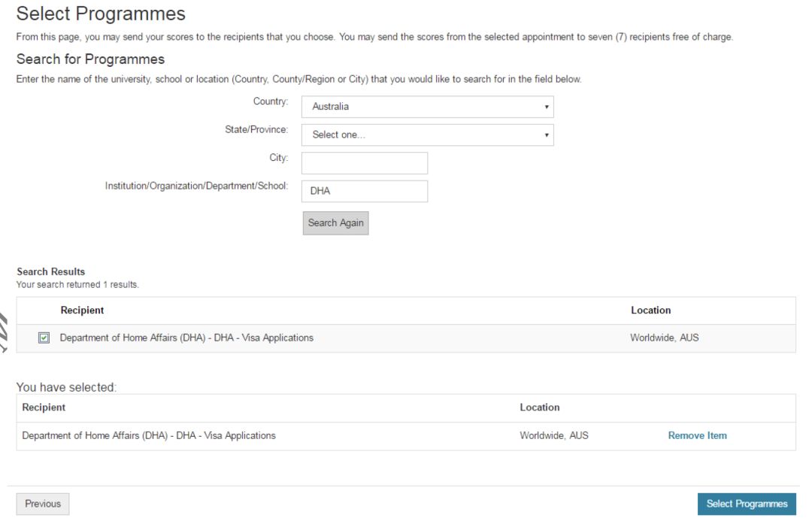Click the 'Search Results' heading

click(51, 272)
